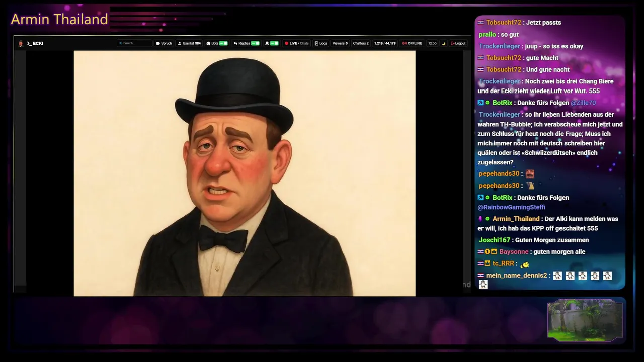Click Thai flag badge beside 'Und gute nacht'
This screenshot has width=644, height=362.
tap(481, 70)
